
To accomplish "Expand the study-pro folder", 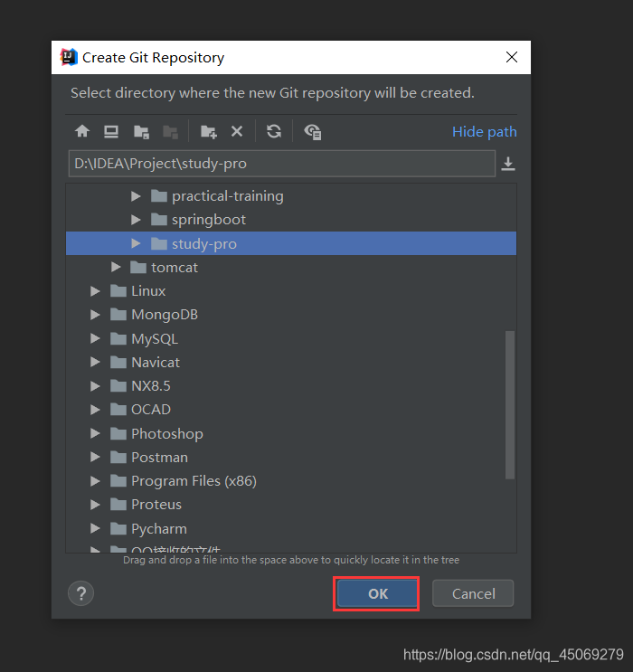I will 136,243.
